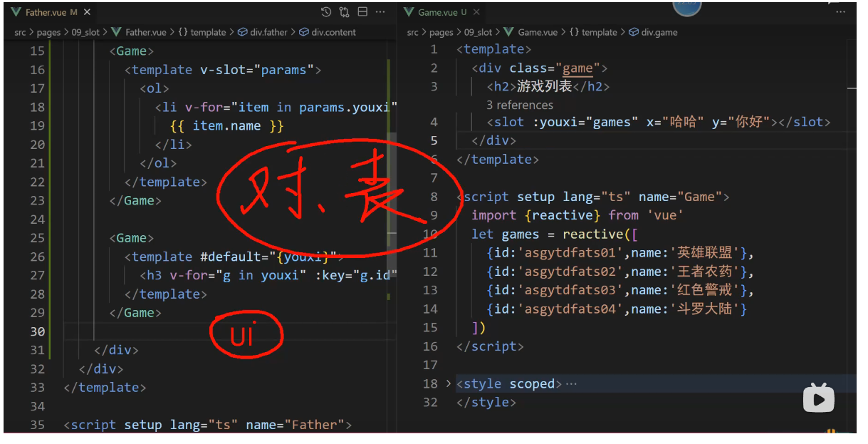
Task: Open src breadcrumb in Father.vue path
Action: (20, 32)
